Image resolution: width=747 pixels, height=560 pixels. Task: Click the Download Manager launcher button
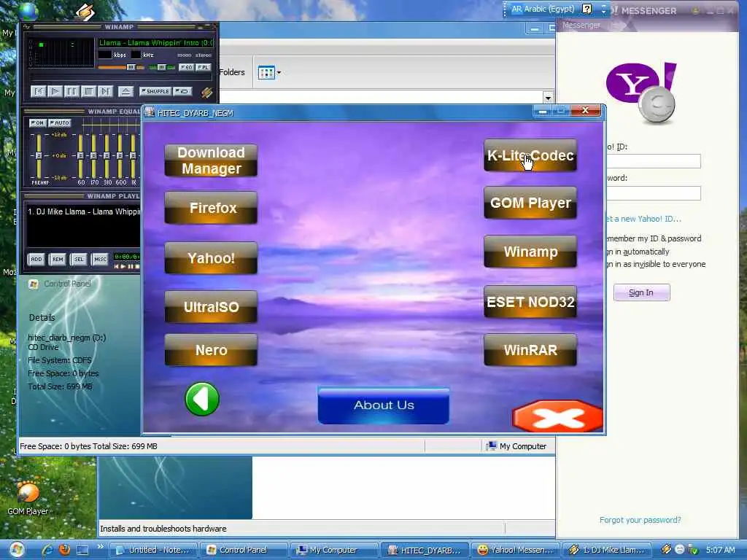click(211, 160)
